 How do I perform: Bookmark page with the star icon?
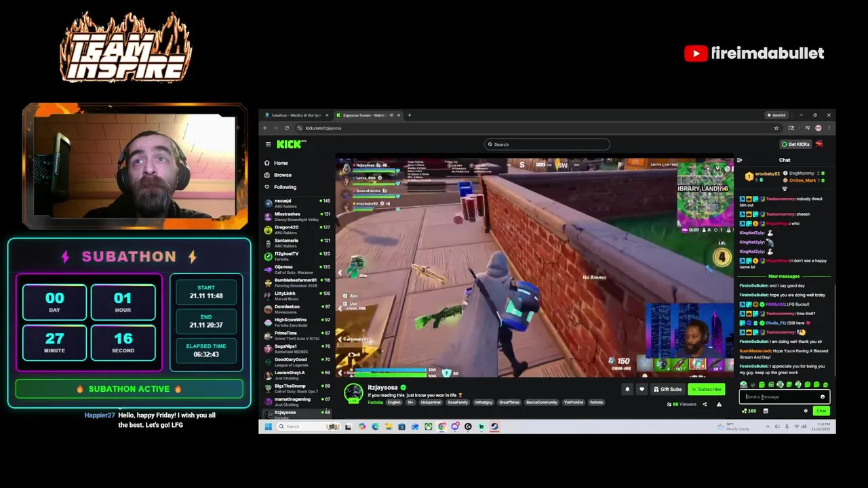coord(776,128)
